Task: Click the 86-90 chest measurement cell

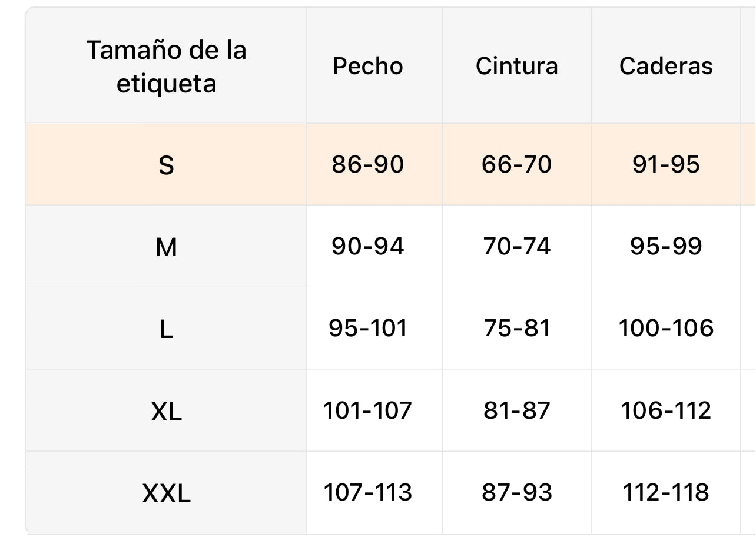Action: (x=368, y=164)
